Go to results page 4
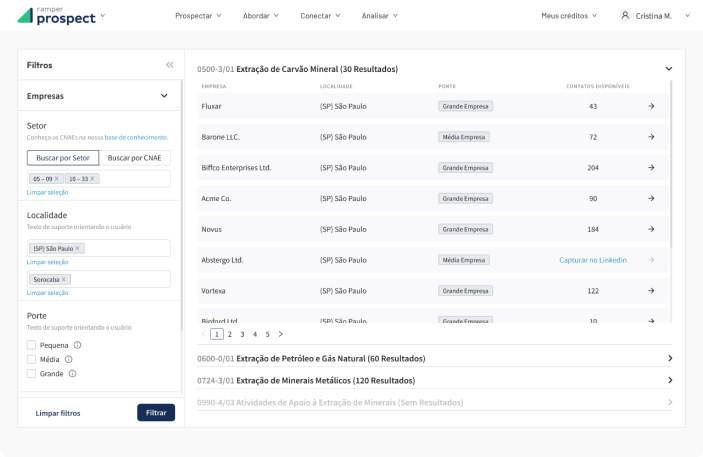The width and height of the screenshot is (703, 457). [255, 334]
